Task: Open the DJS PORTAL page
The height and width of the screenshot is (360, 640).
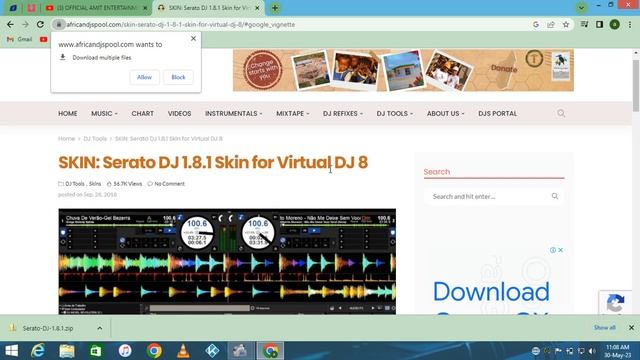Action: click(x=498, y=113)
